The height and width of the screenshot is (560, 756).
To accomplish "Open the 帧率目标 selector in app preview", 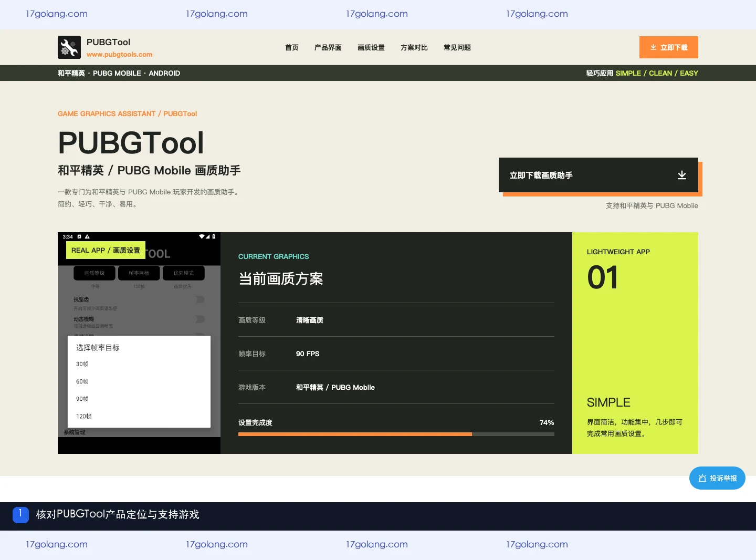I will coord(139,273).
